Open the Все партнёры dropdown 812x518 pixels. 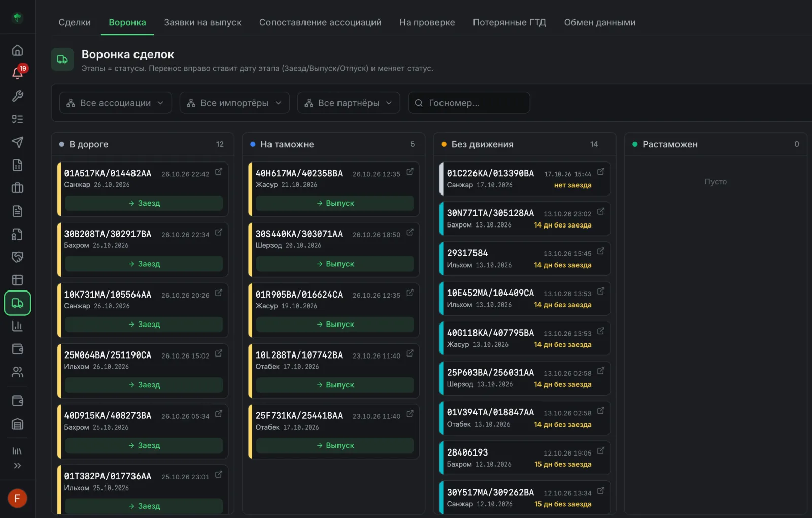tap(349, 103)
